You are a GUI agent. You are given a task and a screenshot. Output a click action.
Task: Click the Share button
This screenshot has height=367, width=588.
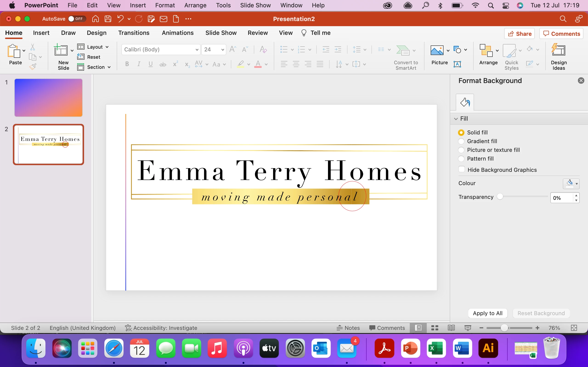[520, 34]
